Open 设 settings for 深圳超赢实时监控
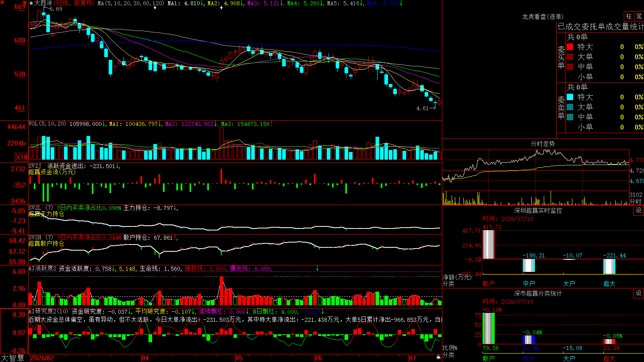 click(x=639, y=210)
